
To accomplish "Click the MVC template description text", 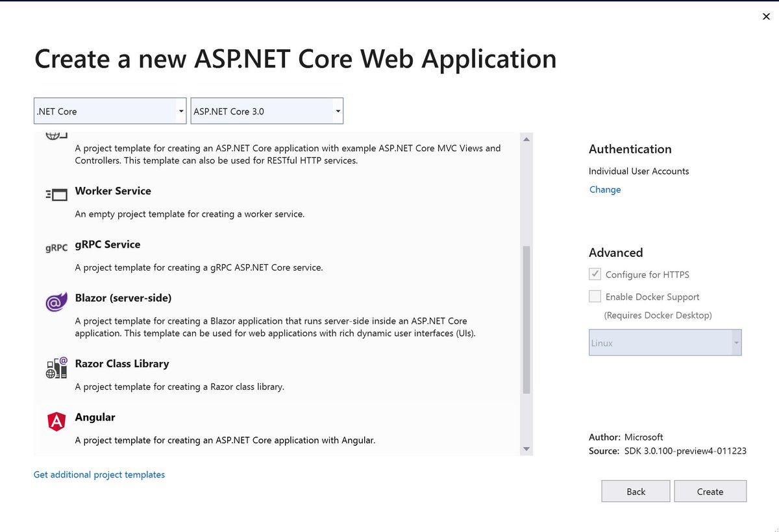I will pos(288,154).
